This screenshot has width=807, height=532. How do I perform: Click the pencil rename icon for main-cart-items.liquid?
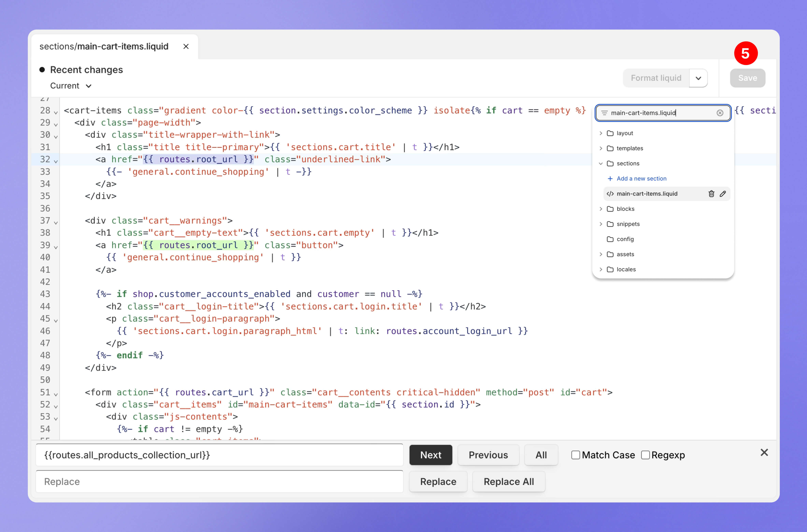(723, 194)
